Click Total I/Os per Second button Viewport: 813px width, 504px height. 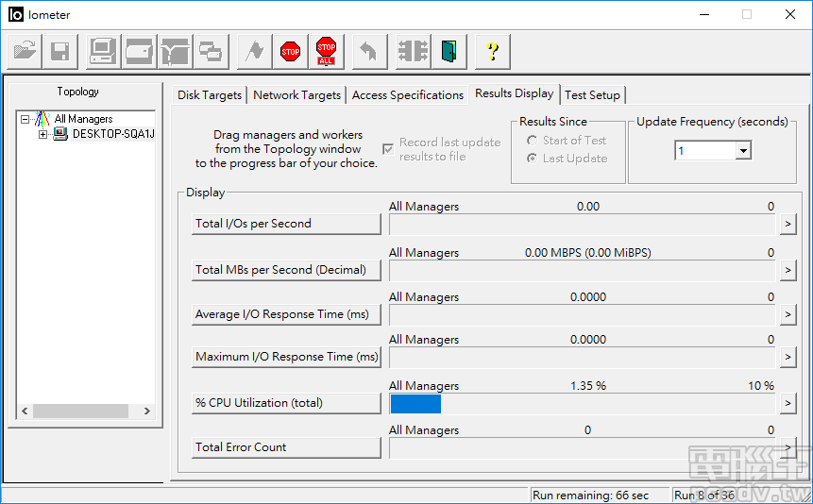click(x=286, y=224)
